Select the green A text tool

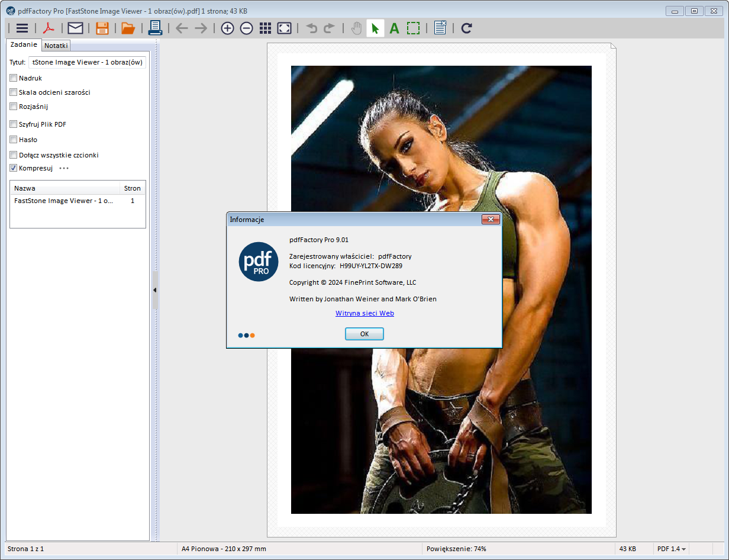pos(394,28)
